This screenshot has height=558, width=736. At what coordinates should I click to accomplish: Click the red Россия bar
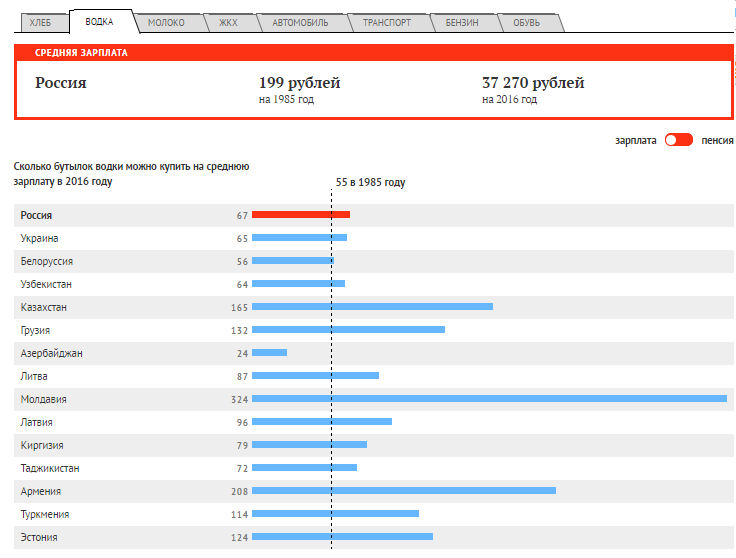300,215
